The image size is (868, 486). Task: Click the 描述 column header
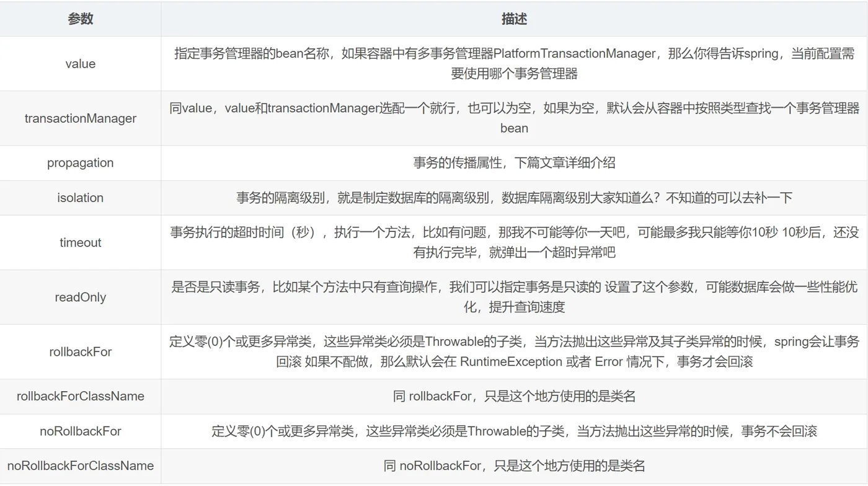point(514,19)
